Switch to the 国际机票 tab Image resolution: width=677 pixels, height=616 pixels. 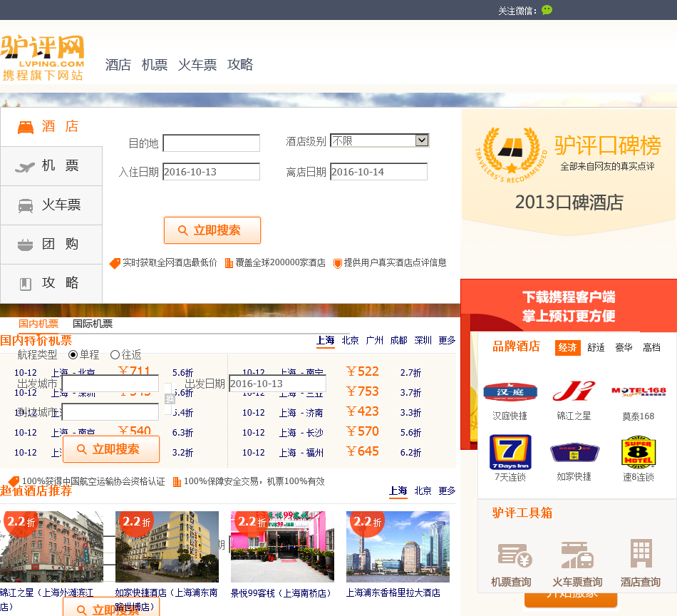tap(93, 324)
